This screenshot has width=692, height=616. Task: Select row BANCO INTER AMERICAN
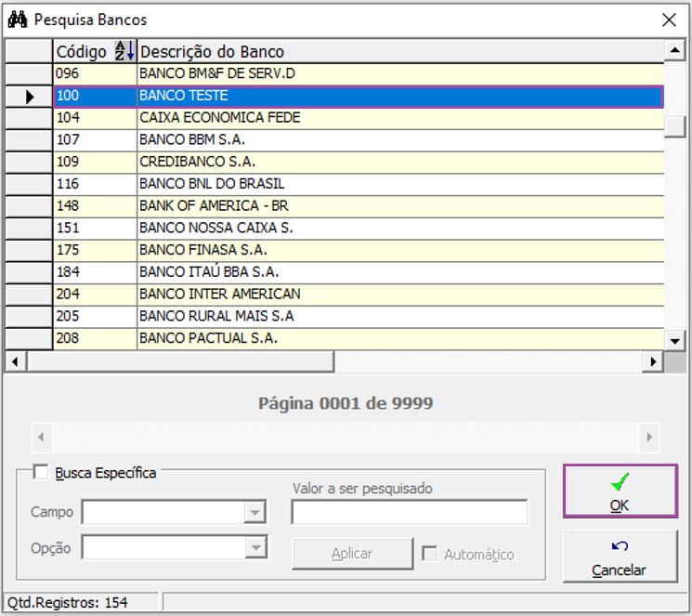coord(359,295)
